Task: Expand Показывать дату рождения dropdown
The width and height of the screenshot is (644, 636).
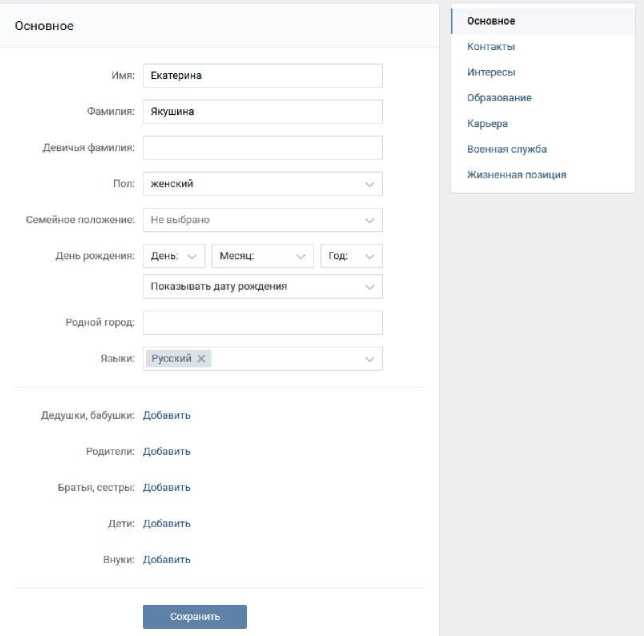Action: coord(262,286)
